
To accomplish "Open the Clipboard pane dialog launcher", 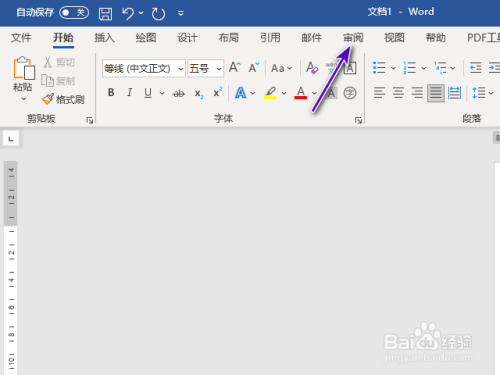I will pos(90,120).
